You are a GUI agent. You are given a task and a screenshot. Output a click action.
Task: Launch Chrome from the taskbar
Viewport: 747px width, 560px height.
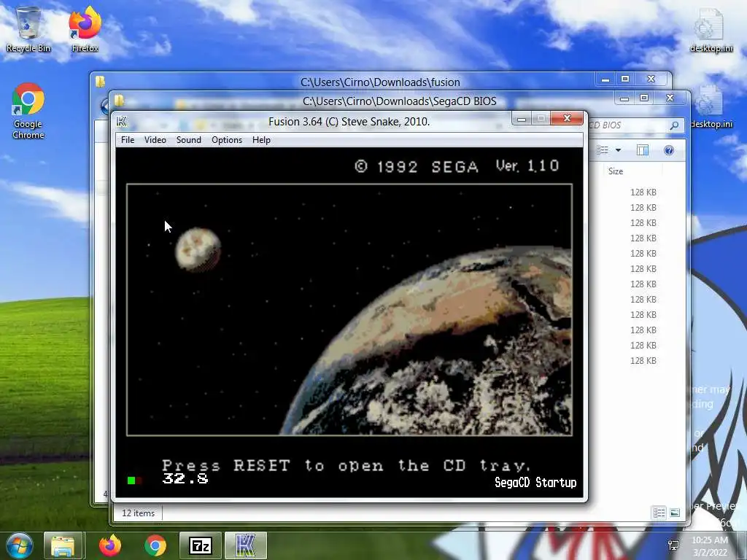pyautogui.click(x=155, y=546)
